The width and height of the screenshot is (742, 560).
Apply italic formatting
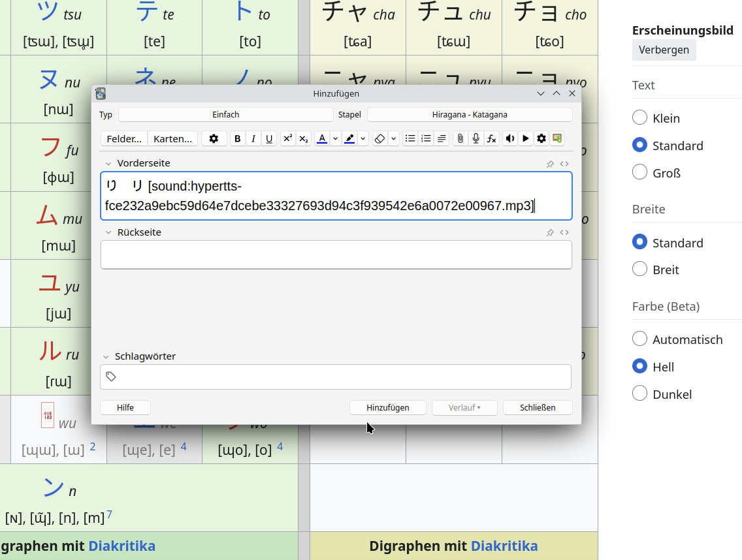(253, 138)
